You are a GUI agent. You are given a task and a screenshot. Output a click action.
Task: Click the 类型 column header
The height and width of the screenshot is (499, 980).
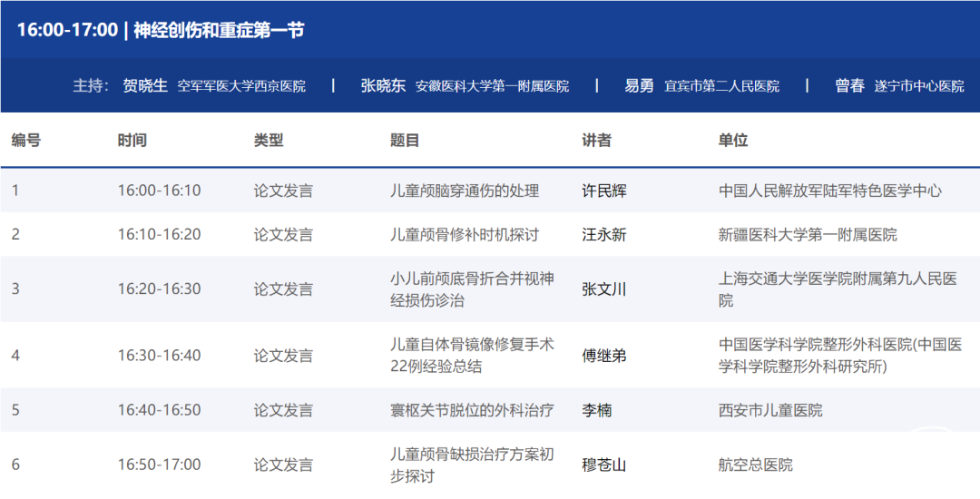pyautogui.click(x=269, y=141)
